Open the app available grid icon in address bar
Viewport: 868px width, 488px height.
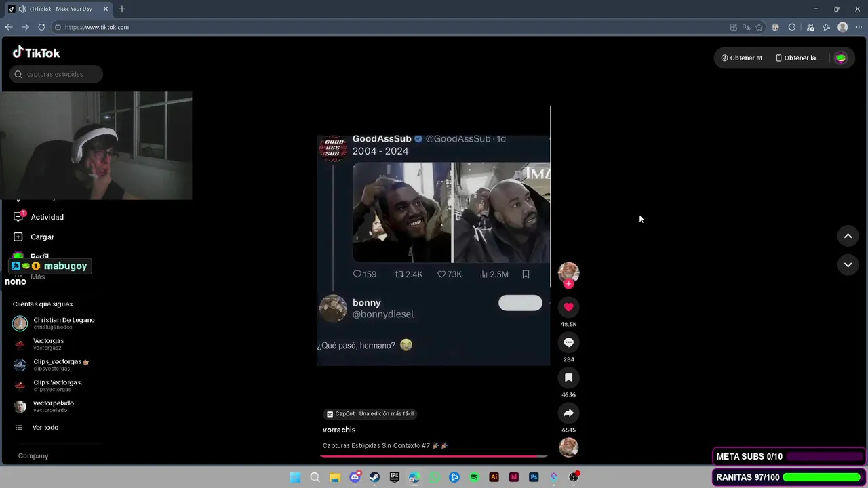click(734, 27)
